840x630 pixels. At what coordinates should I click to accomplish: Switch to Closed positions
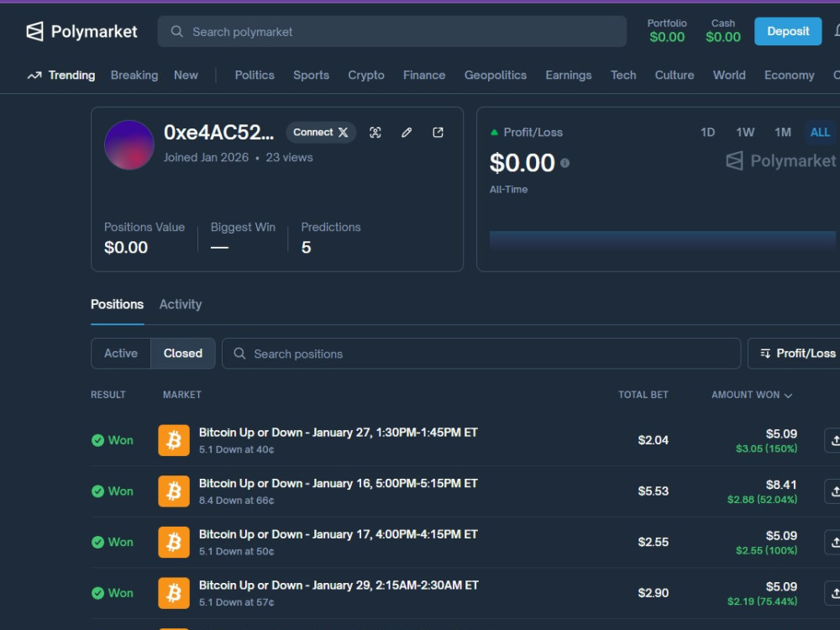[x=182, y=353]
